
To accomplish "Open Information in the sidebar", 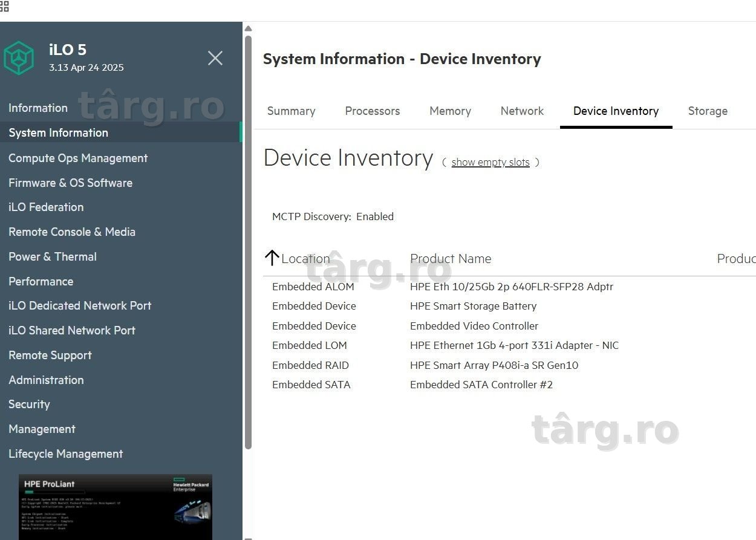I will pyautogui.click(x=38, y=108).
